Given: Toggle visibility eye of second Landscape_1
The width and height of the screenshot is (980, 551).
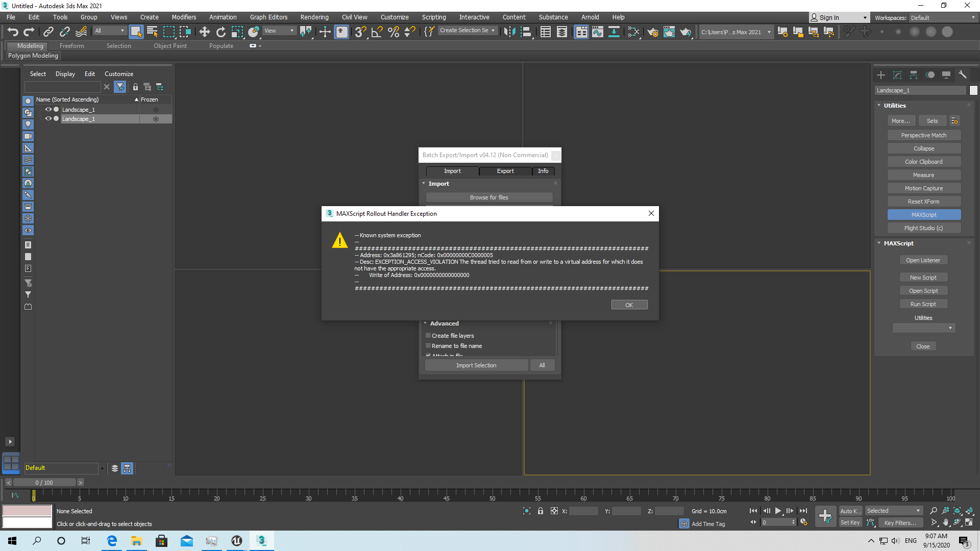Looking at the screenshot, I should (x=48, y=119).
